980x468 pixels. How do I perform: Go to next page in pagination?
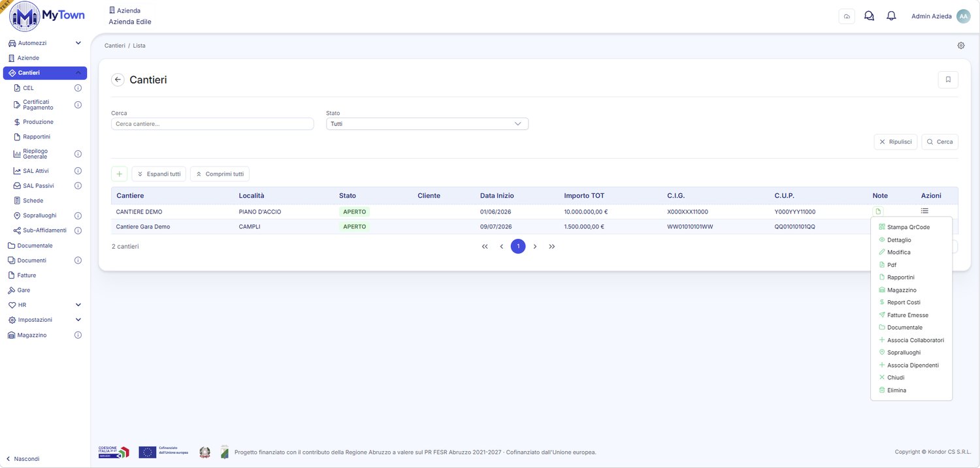click(535, 246)
